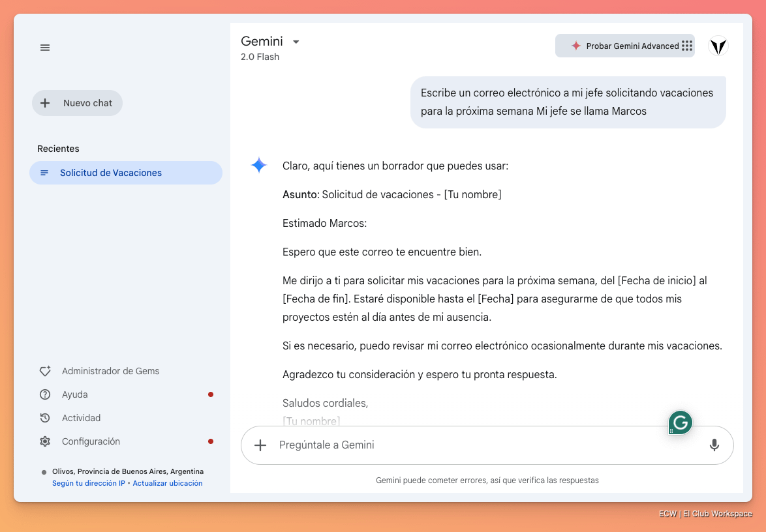Start a Nuevo chat

click(77, 103)
